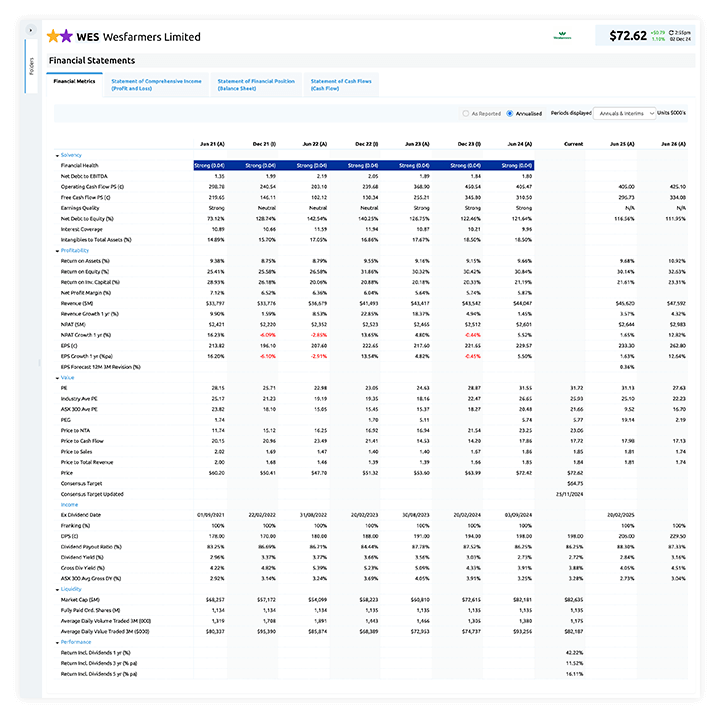Click the Income section heading link
The width and height of the screenshot is (720, 718).
click(x=69, y=505)
